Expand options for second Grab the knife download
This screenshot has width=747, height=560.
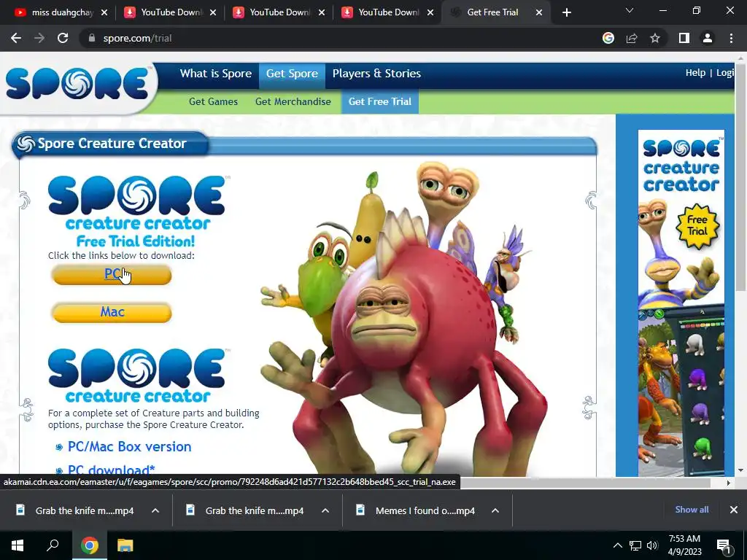pos(325,510)
